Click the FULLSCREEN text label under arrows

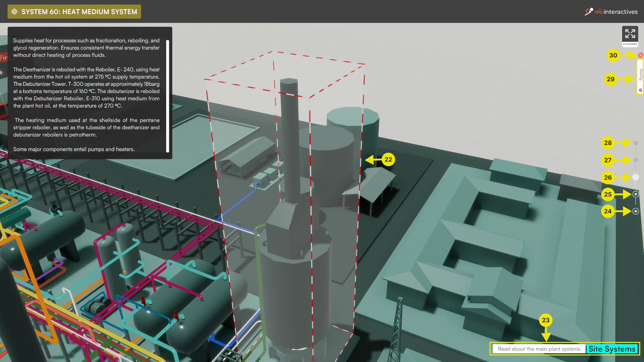click(x=630, y=44)
